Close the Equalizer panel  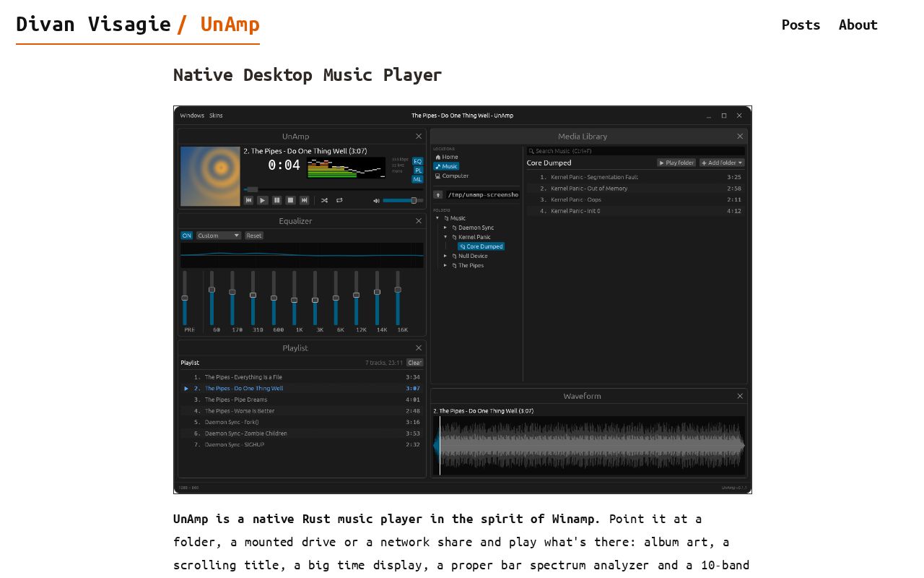pyautogui.click(x=419, y=221)
